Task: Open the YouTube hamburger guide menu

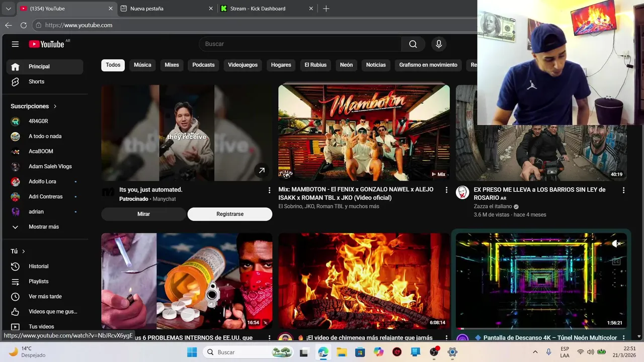Action: [x=15, y=44]
